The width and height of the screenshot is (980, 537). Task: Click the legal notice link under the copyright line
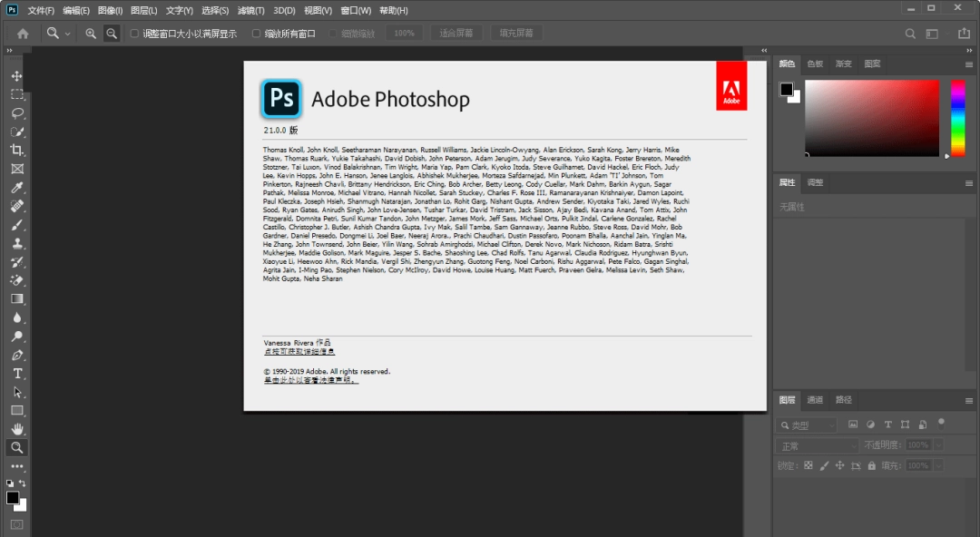[310, 380]
